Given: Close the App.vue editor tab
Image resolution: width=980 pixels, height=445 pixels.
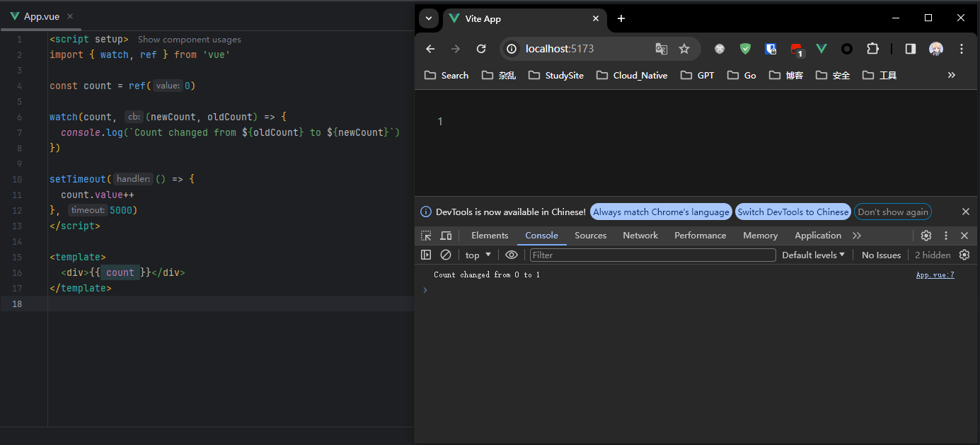Looking at the screenshot, I should coord(69,16).
